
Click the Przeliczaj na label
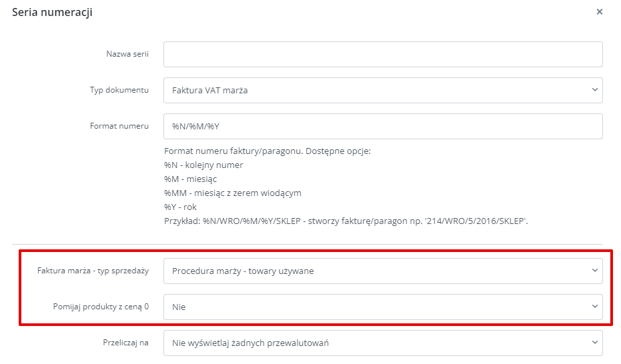click(x=125, y=343)
